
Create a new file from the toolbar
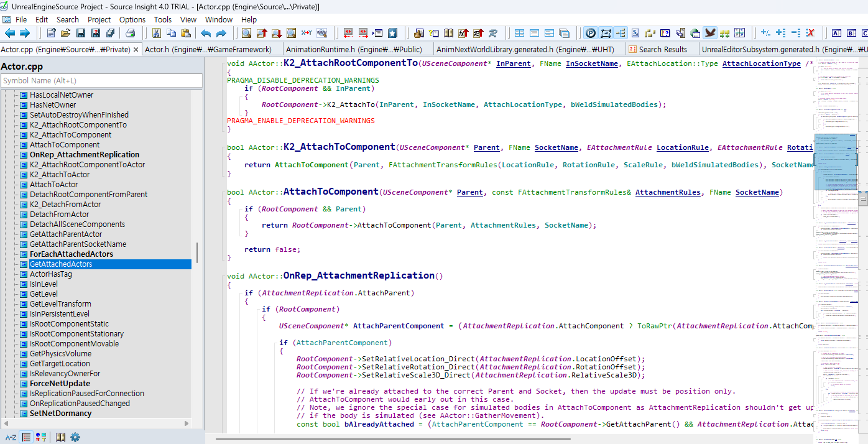click(x=51, y=33)
